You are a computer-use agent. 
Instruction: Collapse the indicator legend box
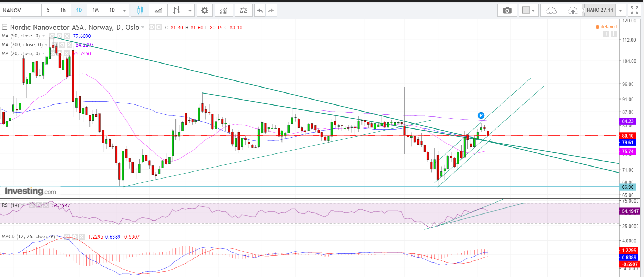(x=5, y=27)
